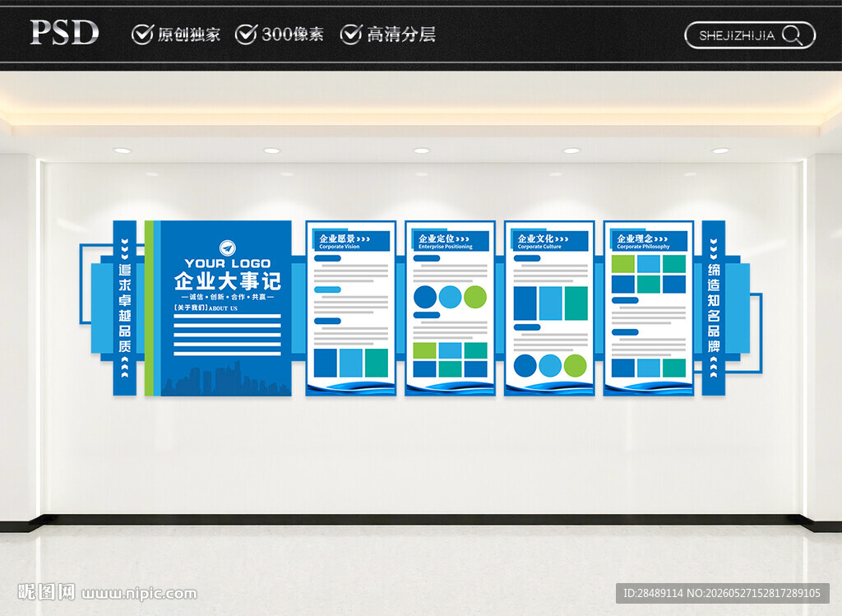Click the checkmark icon beside 高清分层
Viewport: 842px width, 616px height.
(350, 35)
